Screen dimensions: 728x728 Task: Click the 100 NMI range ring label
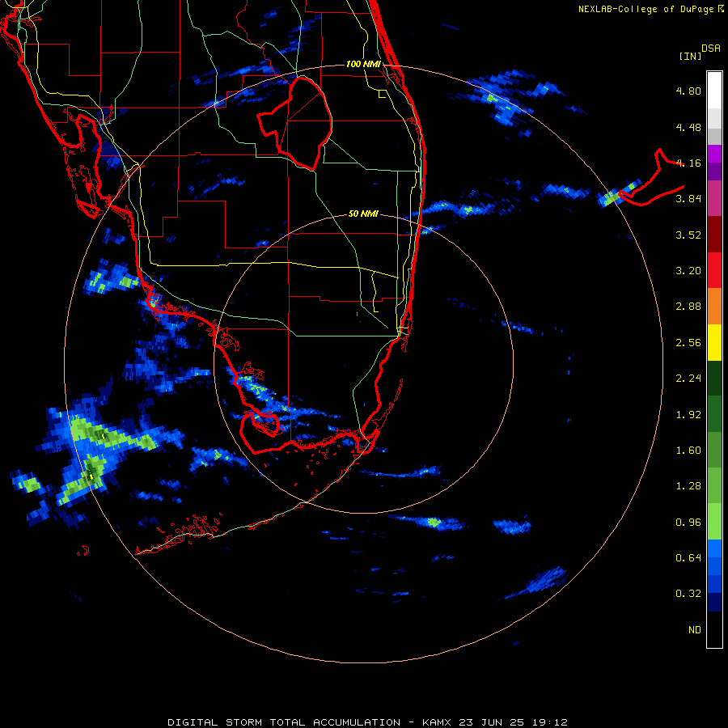[x=363, y=64]
